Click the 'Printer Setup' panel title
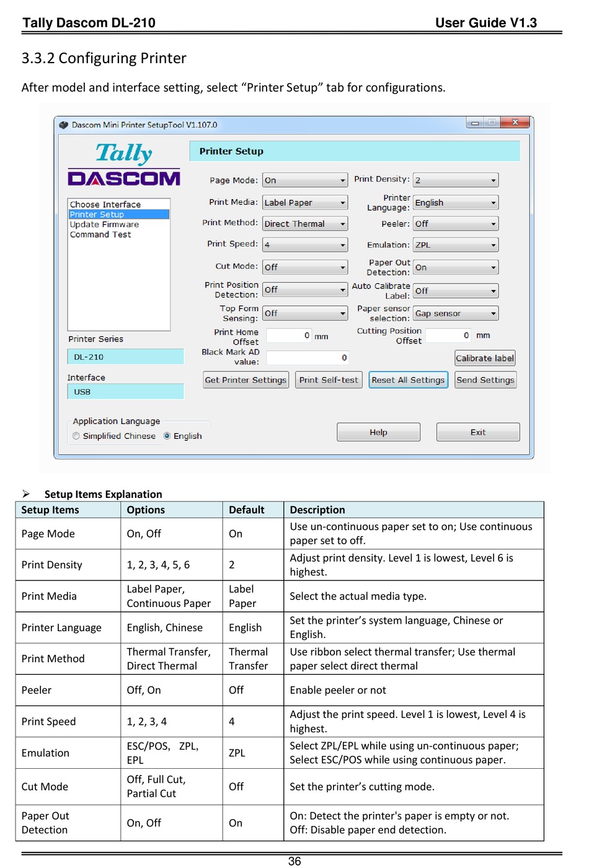 (231, 151)
